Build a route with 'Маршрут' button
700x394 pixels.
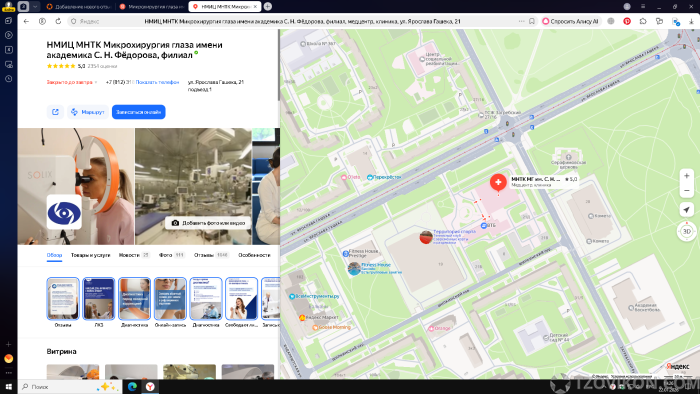[x=88, y=112]
